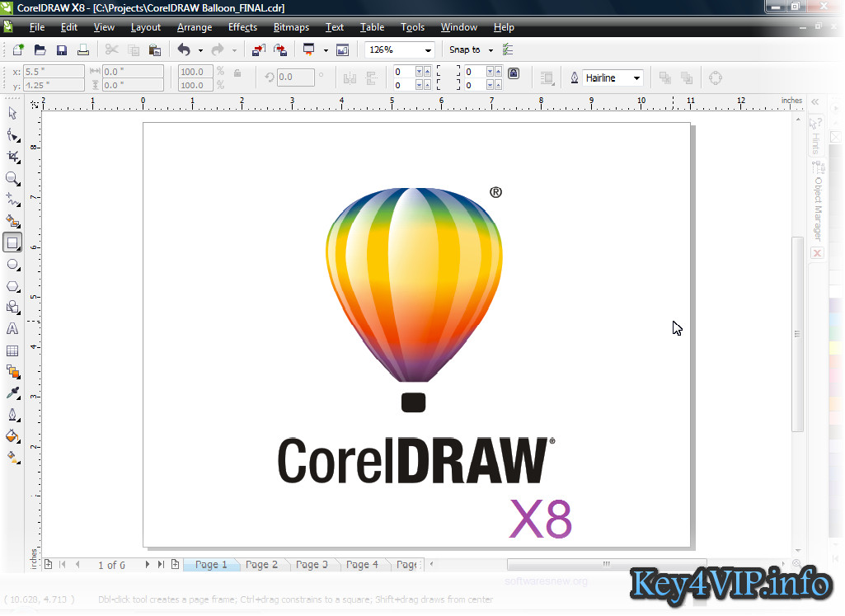The height and width of the screenshot is (616, 845).
Task: Create a new document
Action: coord(18,50)
